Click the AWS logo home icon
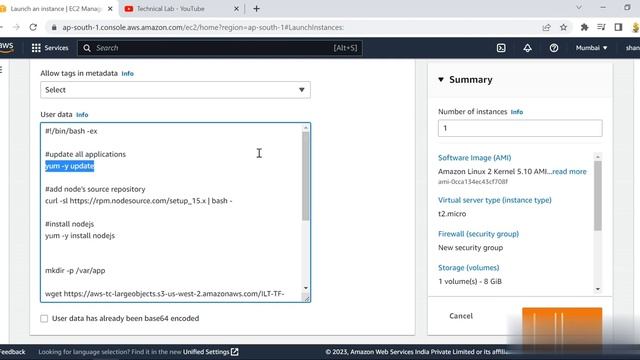 7,47
